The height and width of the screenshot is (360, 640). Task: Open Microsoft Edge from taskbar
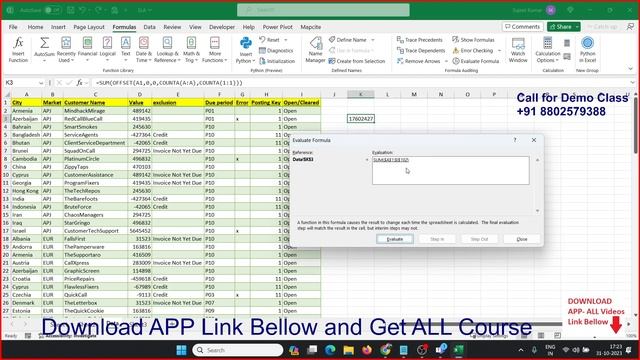click(x=330, y=350)
